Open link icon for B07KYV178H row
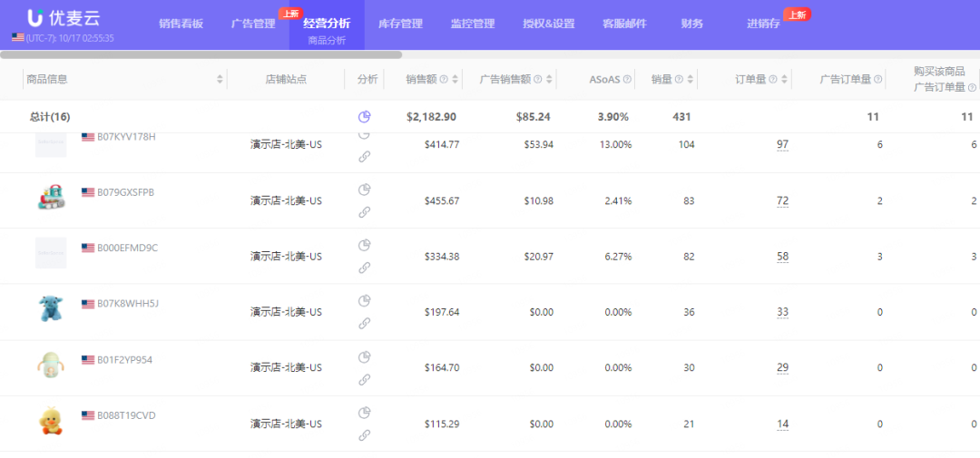This screenshot has height=458, width=980. [x=365, y=157]
